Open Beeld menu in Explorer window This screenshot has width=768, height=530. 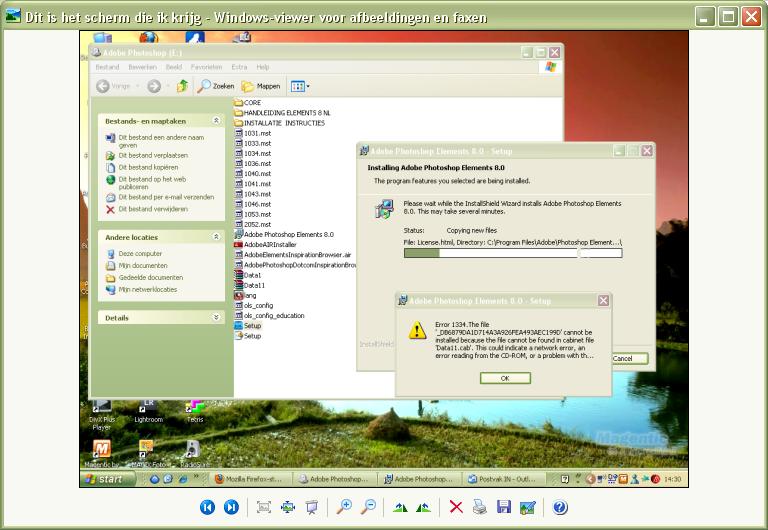coord(174,67)
